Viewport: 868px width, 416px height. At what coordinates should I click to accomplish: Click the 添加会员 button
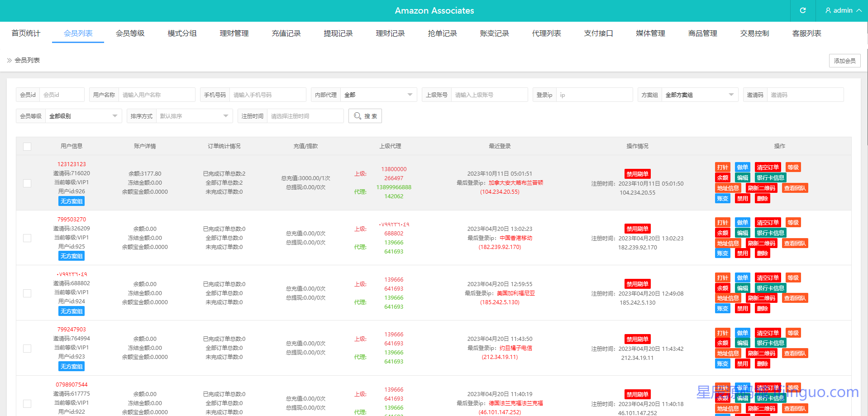pyautogui.click(x=844, y=61)
